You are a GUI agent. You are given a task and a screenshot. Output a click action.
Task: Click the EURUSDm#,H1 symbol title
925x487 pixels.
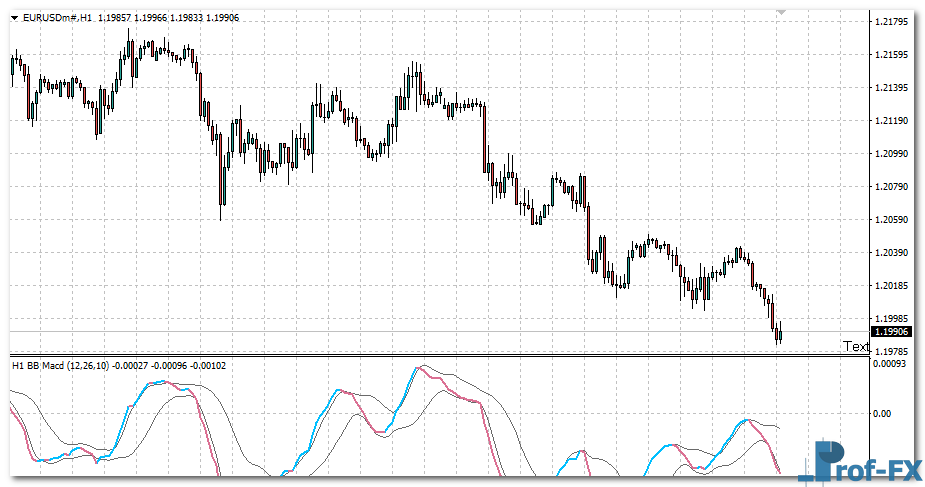[56, 18]
